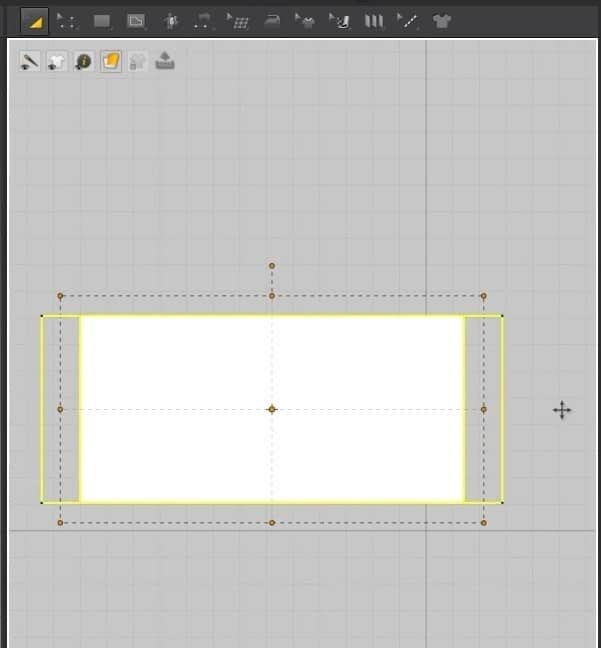Click the bottom-right corner point of yellow pattern outline
The height and width of the screenshot is (648, 601).
502,503
